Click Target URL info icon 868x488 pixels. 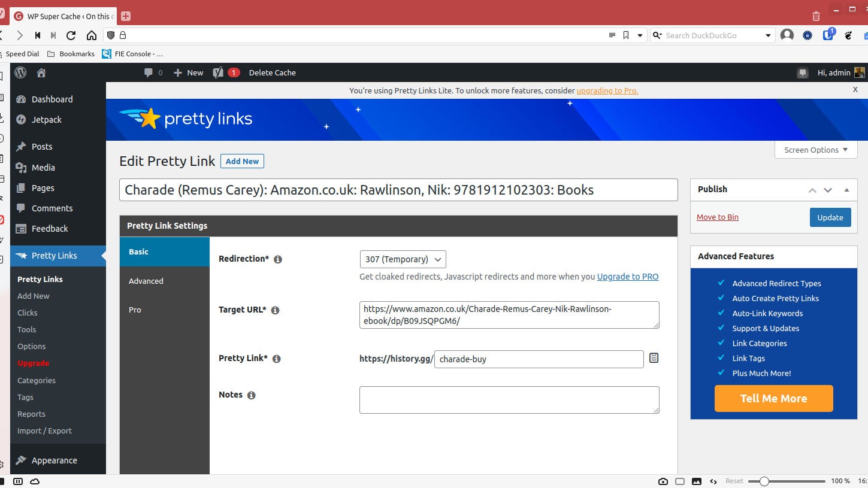[x=275, y=310]
